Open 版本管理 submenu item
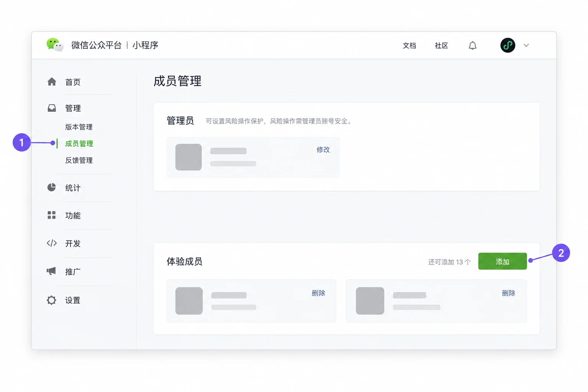Image resolution: width=588 pixels, height=392 pixels. [x=79, y=127]
